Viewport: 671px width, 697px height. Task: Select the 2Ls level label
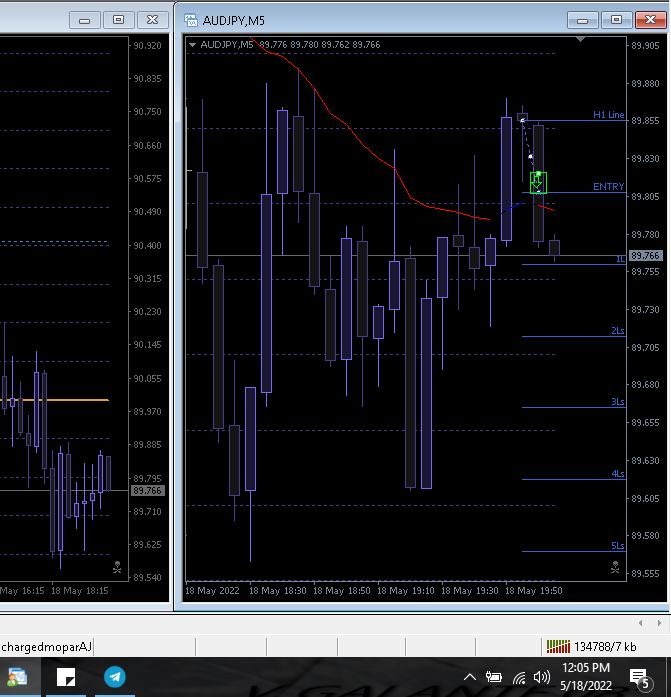617,330
